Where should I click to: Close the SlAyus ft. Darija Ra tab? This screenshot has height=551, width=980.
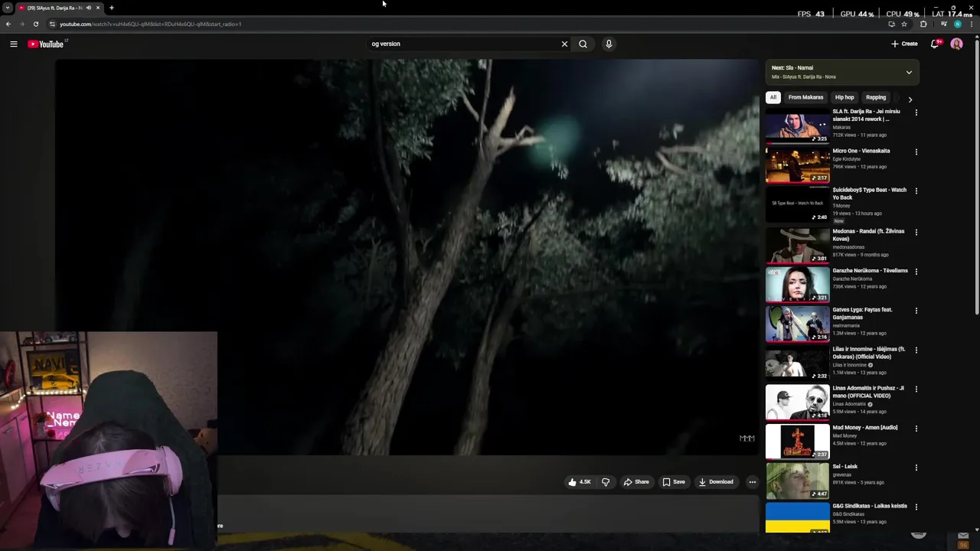97,8
